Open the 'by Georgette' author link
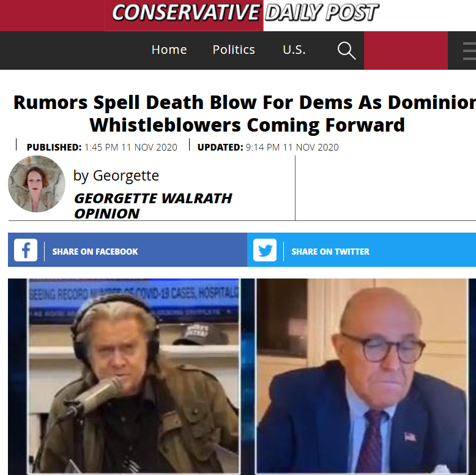This screenshot has width=476, height=475. [116, 176]
